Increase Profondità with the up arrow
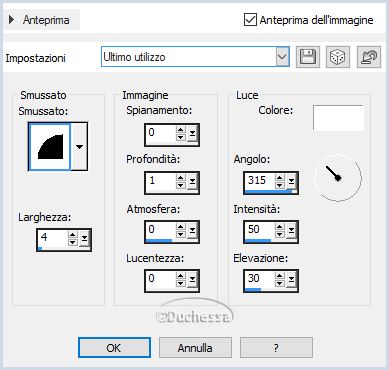The width and height of the screenshot is (389, 370). pyautogui.click(x=181, y=178)
